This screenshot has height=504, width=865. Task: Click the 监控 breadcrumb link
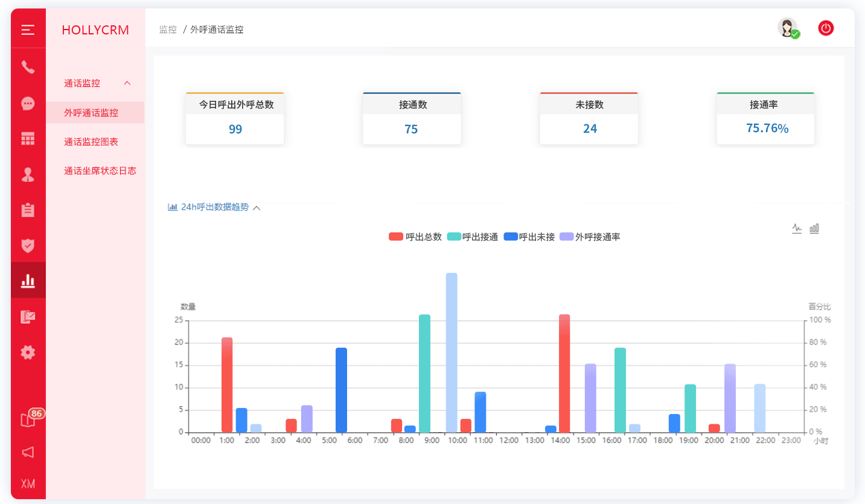click(x=168, y=30)
